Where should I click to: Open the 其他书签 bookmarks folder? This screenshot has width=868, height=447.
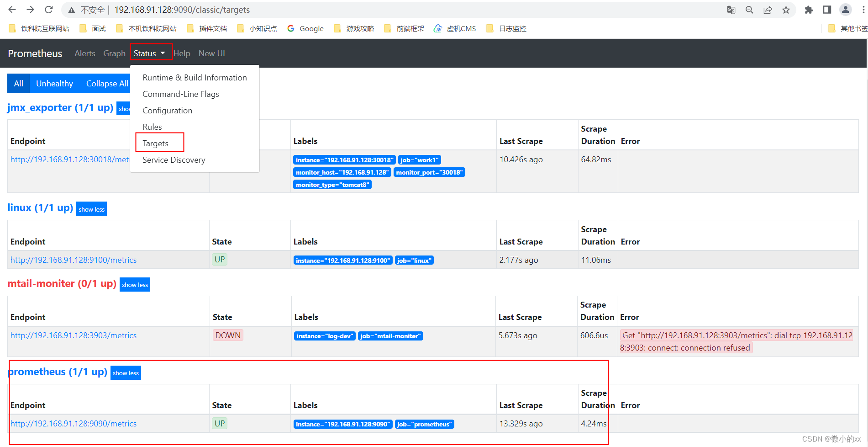pos(848,28)
